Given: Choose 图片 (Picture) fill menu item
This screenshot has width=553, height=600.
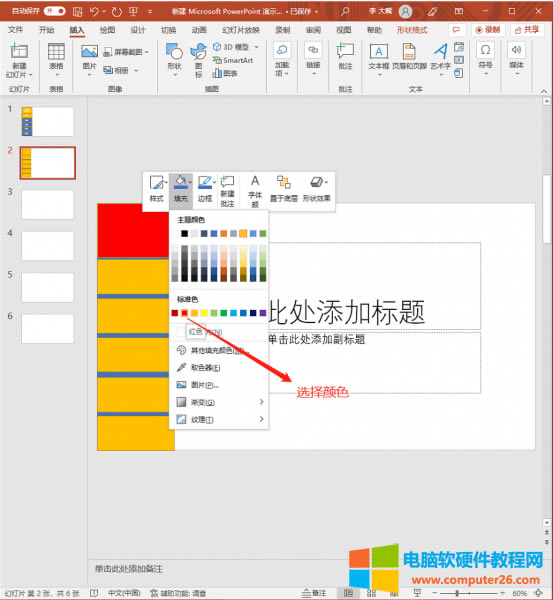Looking at the screenshot, I should 219,385.
